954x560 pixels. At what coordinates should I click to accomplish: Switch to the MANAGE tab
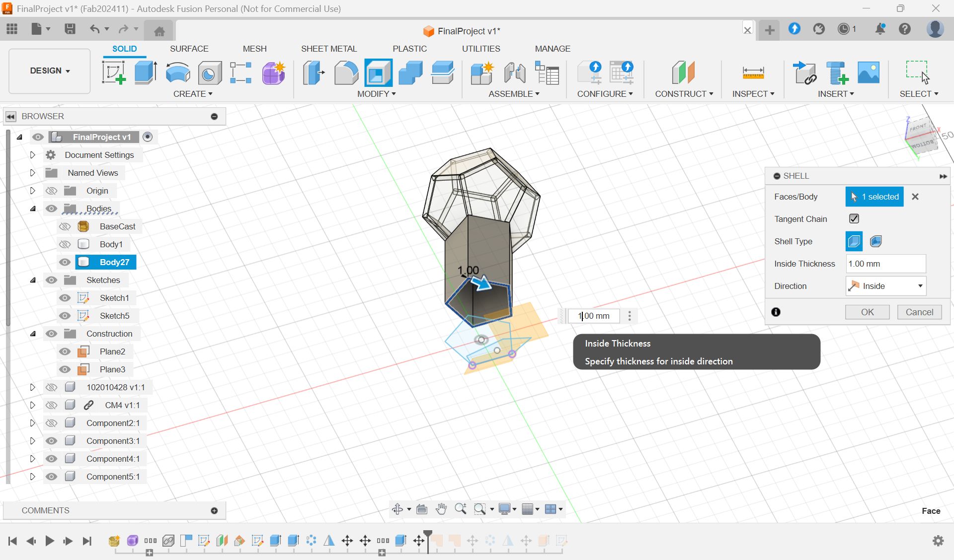[x=553, y=49]
